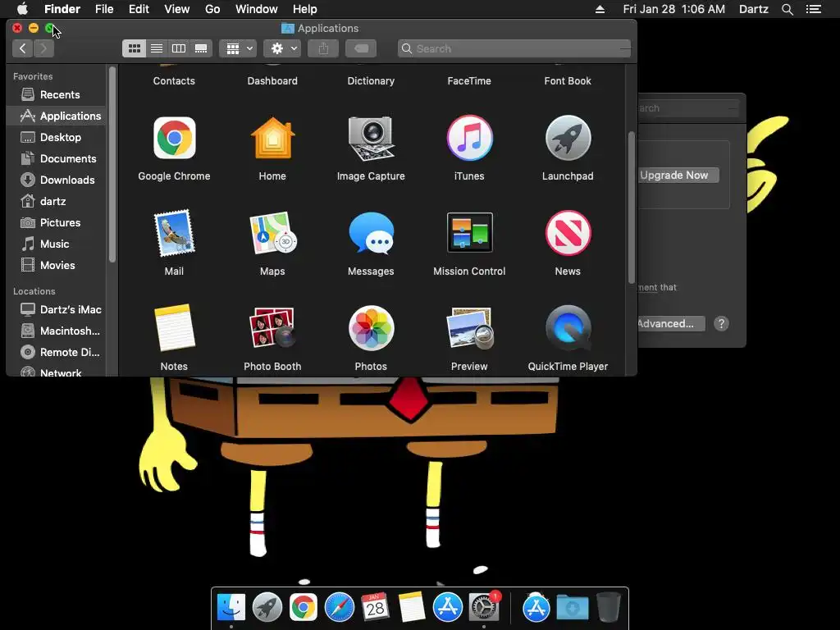Image resolution: width=840 pixels, height=630 pixels.
Task: Open Movies folder in sidebar
Action: tap(57, 266)
